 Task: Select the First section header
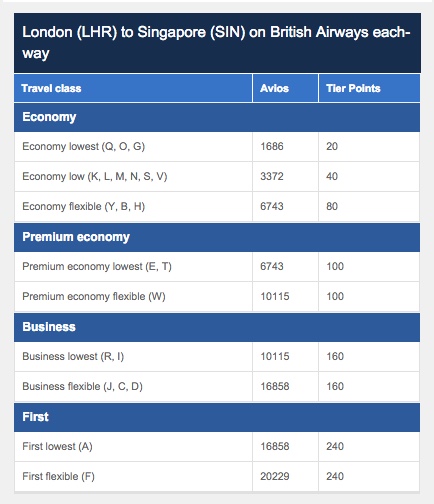tap(217, 417)
